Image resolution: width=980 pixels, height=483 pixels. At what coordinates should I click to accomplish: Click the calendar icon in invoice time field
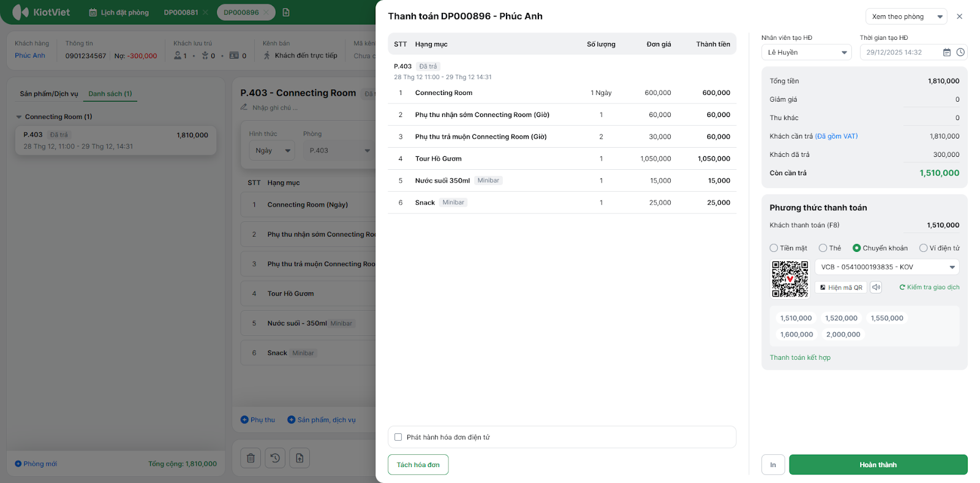tap(946, 53)
